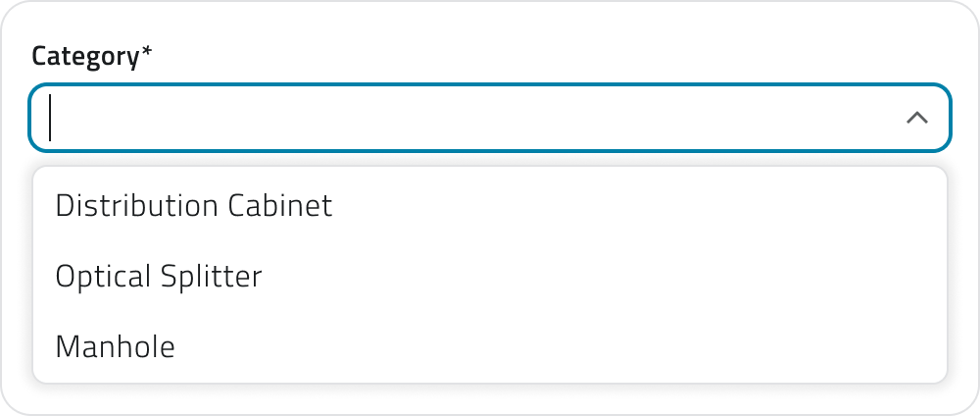Toggle the Category dropdown arrow
The width and height of the screenshot is (980, 416).
coord(916,119)
